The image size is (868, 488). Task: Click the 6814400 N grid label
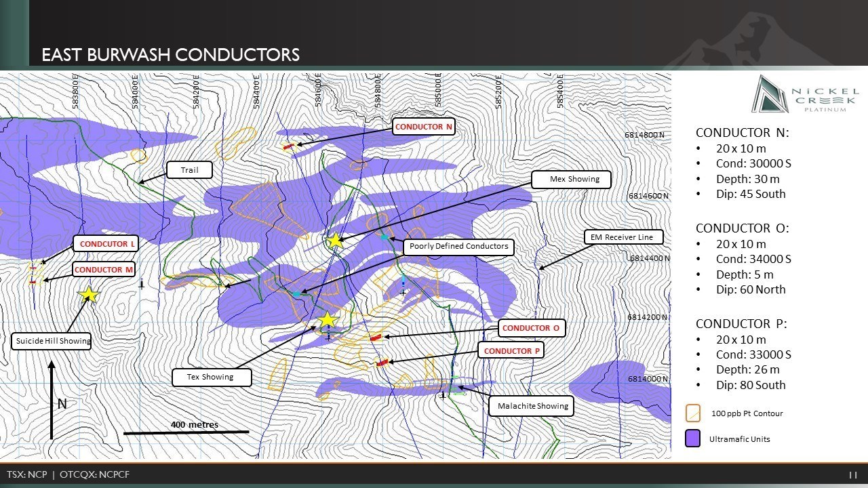click(650, 258)
